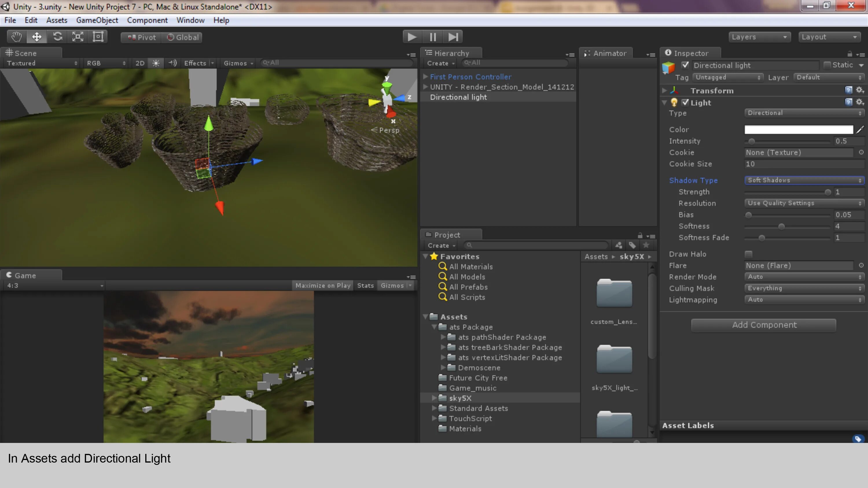Expand the First Person Controller item

[x=426, y=77]
